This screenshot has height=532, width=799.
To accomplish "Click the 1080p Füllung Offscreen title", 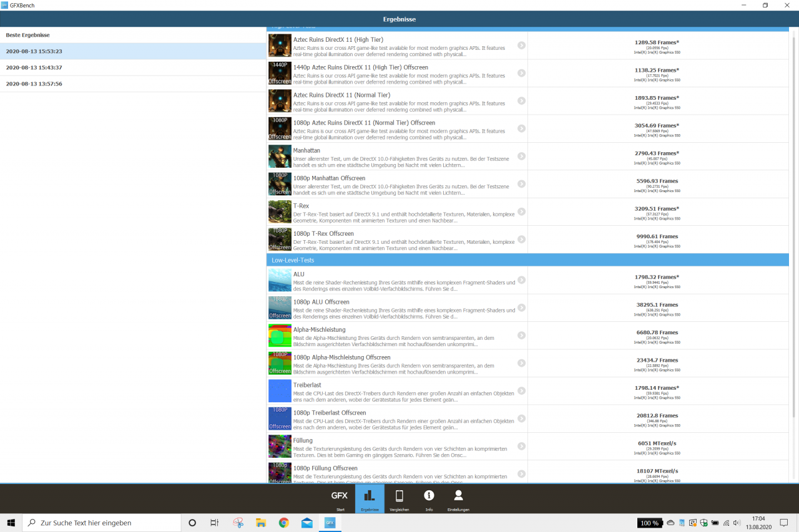I will (x=325, y=468).
